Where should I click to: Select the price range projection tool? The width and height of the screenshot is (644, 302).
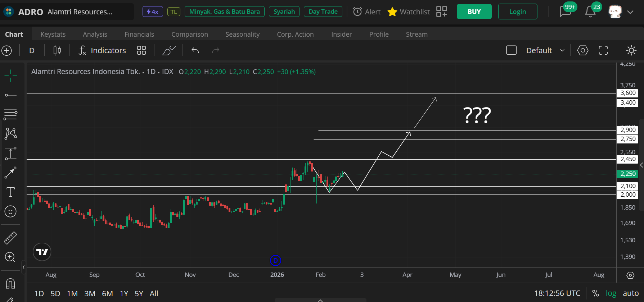click(x=10, y=154)
